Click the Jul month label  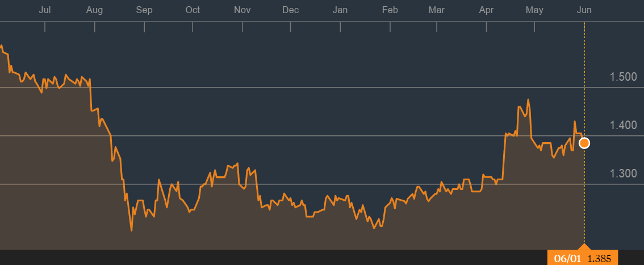tap(45, 10)
